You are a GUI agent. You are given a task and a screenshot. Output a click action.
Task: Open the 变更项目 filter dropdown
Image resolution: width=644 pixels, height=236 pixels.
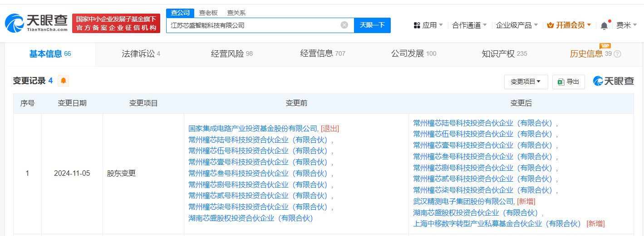tap(526, 82)
